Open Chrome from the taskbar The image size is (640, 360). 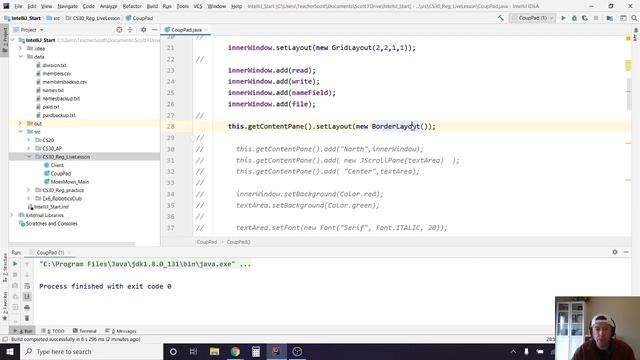(235, 351)
